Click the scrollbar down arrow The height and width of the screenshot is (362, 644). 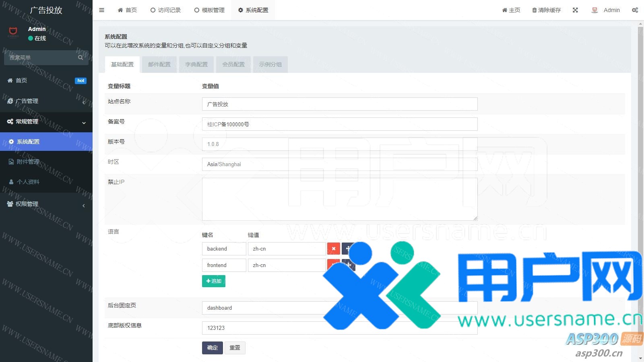click(x=640, y=358)
